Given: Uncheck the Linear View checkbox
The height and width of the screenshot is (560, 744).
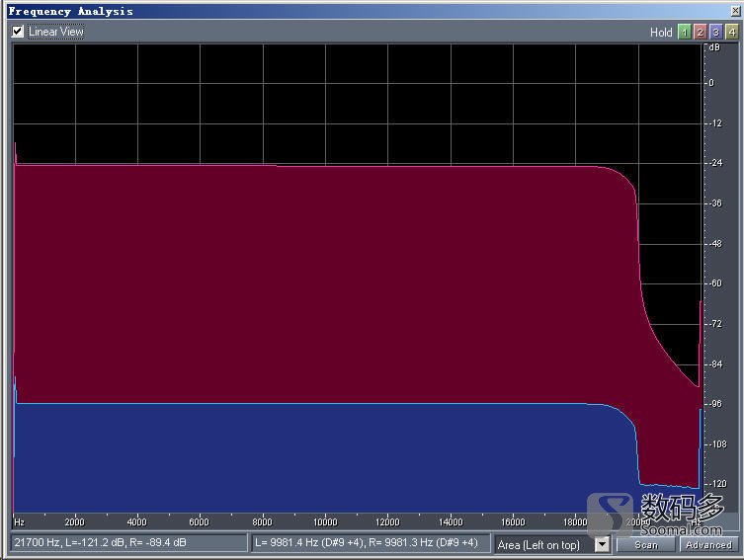Looking at the screenshot, I should 18,32.
